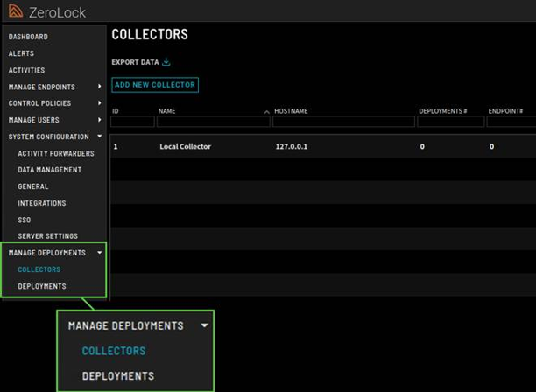The height and width of the screenshot is (392, 536).
Task: Select the Local Collector row name
Action: (186, 146)
